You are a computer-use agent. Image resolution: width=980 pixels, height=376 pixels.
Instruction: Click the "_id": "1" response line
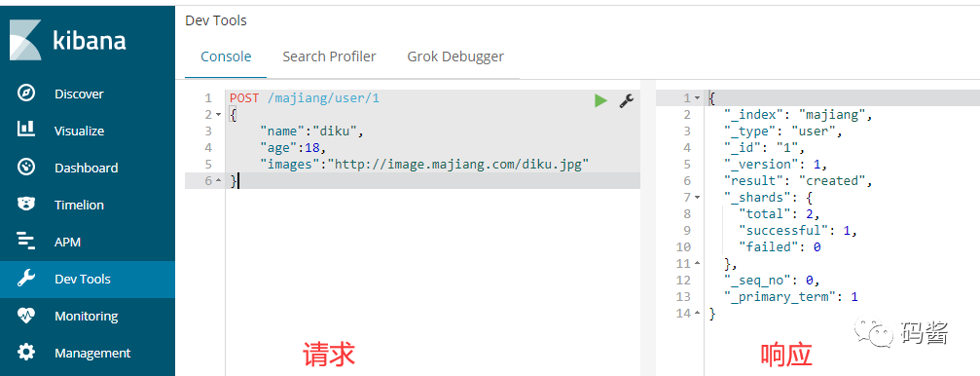click(764, 148)
